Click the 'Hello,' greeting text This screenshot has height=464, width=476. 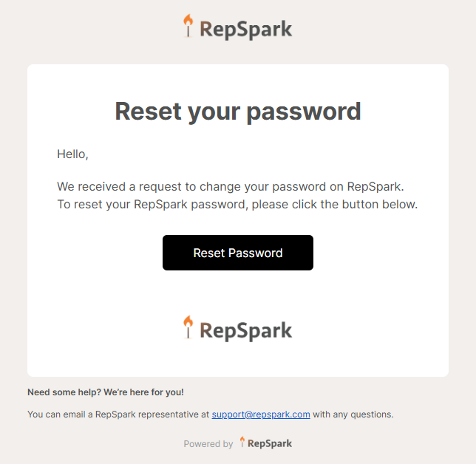pos(72,154)
